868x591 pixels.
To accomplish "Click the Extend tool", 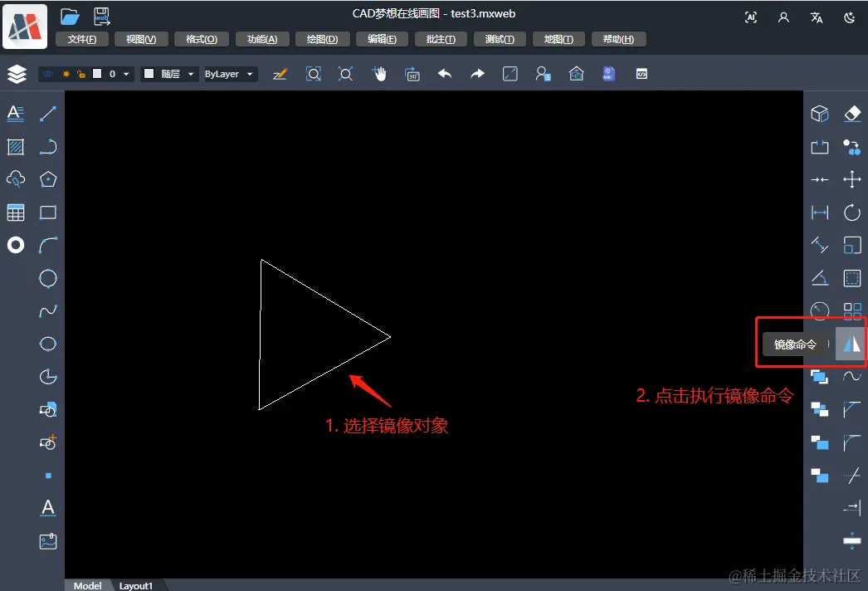I will [x=852, y=507].
